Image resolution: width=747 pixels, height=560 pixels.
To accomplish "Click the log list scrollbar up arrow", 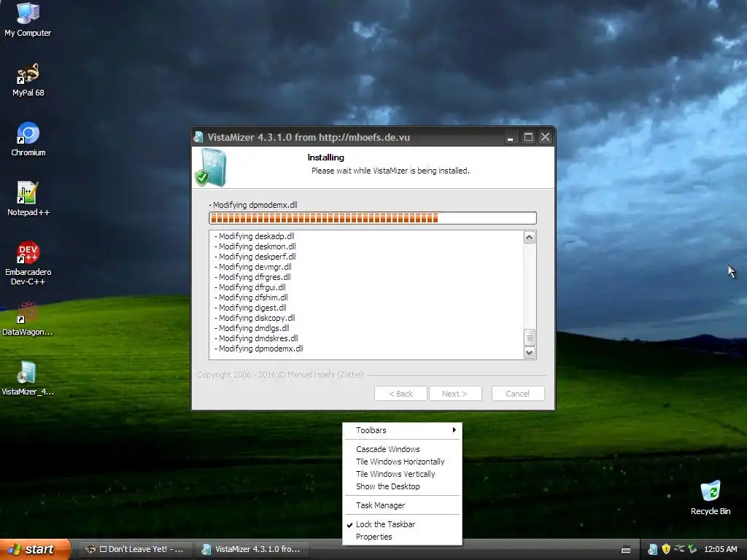I will pyautogui.click(x=530, y=237).
